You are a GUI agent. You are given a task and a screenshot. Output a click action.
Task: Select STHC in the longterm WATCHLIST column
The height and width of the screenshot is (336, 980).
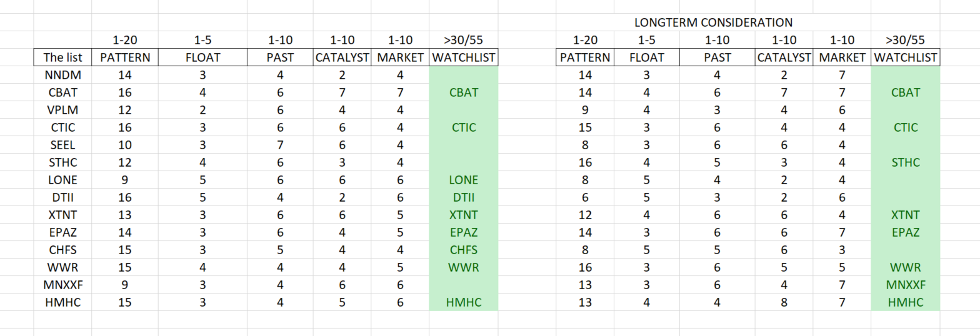(x=905, y=163)
